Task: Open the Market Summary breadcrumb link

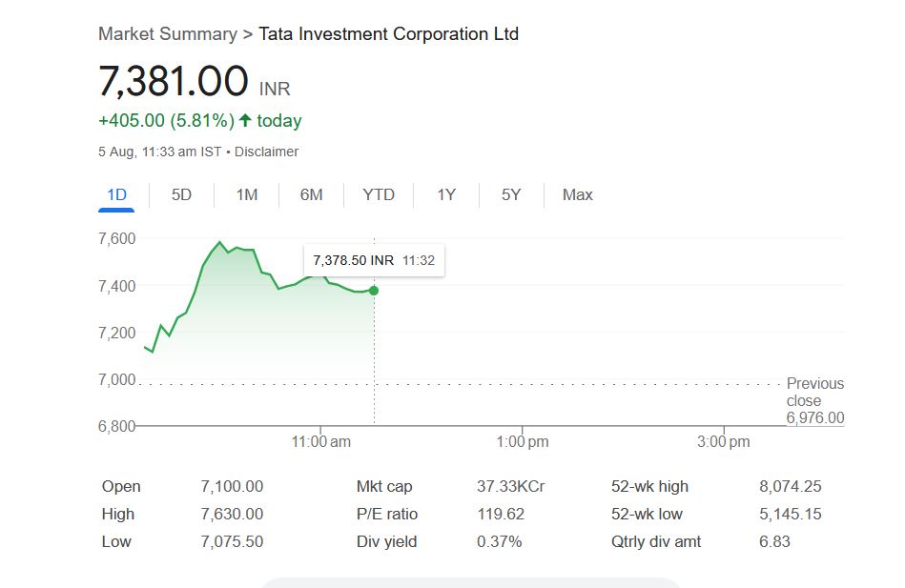Action: [x=167, y=33]
